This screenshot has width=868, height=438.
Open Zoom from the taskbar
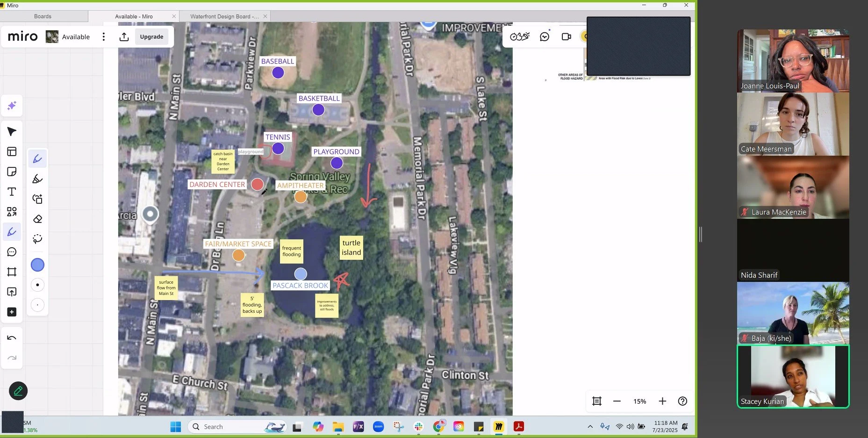(x=378, y=426)
